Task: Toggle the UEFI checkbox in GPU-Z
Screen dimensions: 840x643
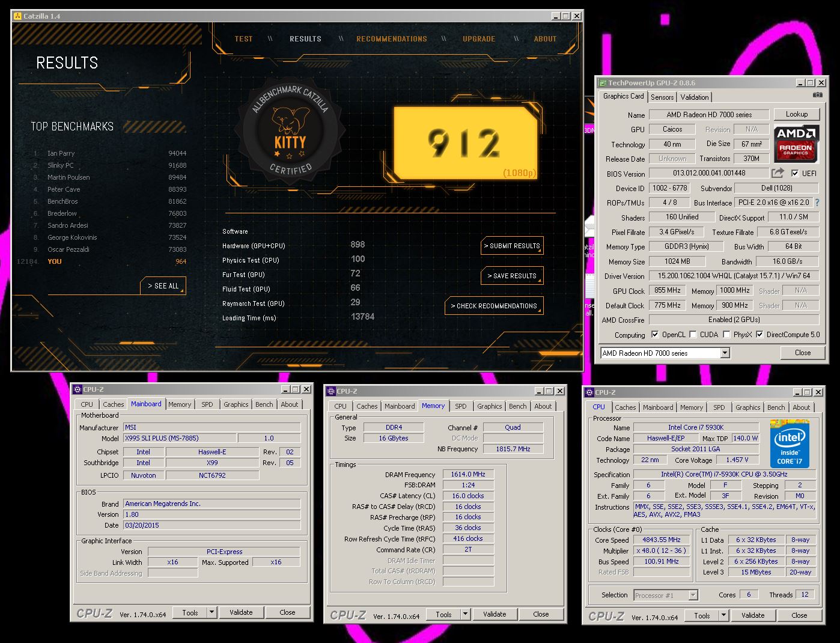Action: click(x=795, y=173)
